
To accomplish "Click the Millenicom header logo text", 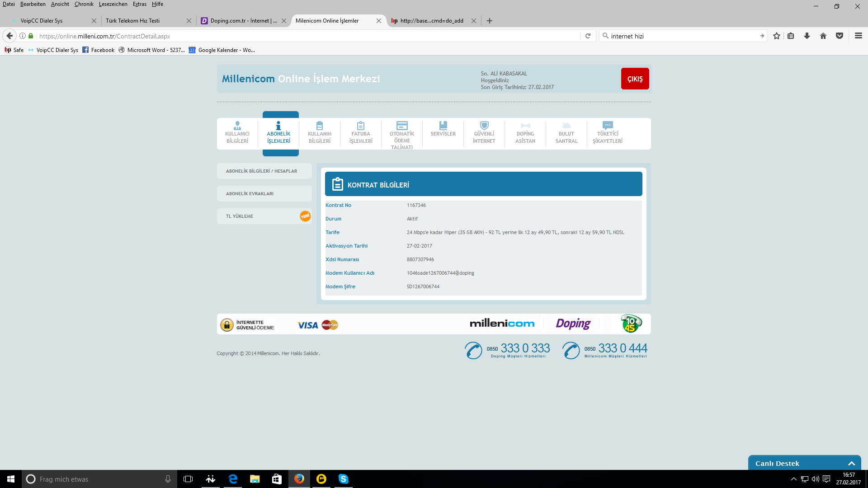I will coord(248,79).
